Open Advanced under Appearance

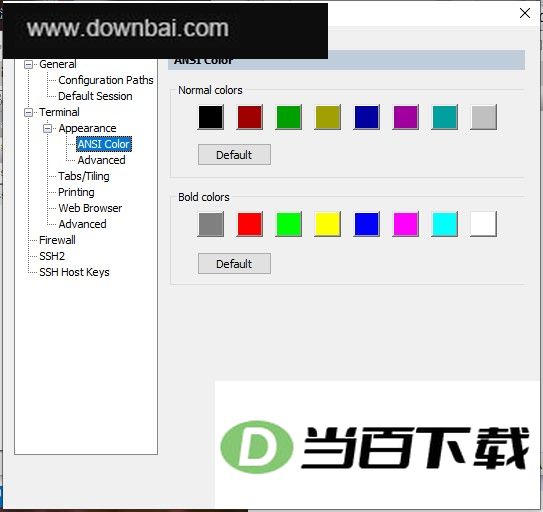click(101, 160)
